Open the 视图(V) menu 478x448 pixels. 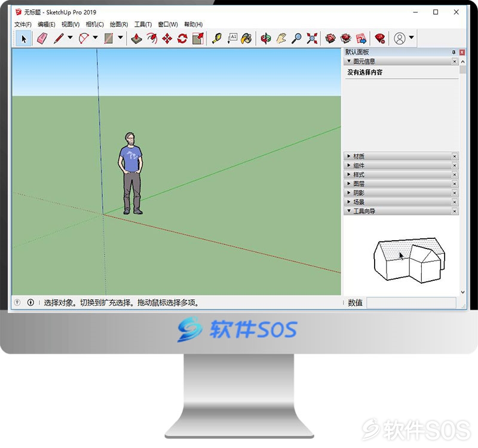tap(71, 24)
